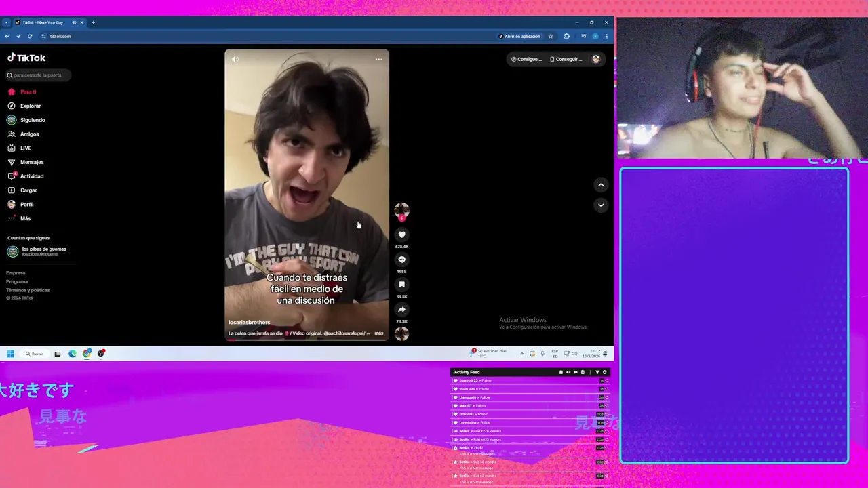
Task: Click the taskbar Buscar search box
Action: coord(34,354)
